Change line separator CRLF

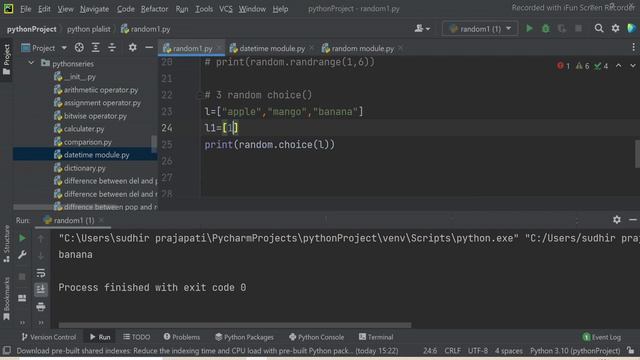point(453,351)
